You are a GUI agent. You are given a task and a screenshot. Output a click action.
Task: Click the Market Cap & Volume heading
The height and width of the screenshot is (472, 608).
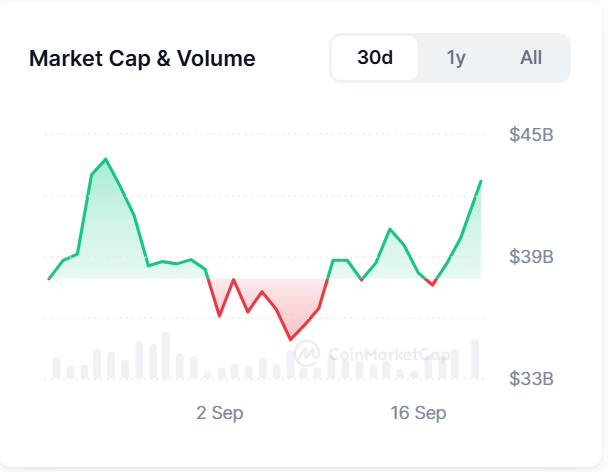(142, 59)
